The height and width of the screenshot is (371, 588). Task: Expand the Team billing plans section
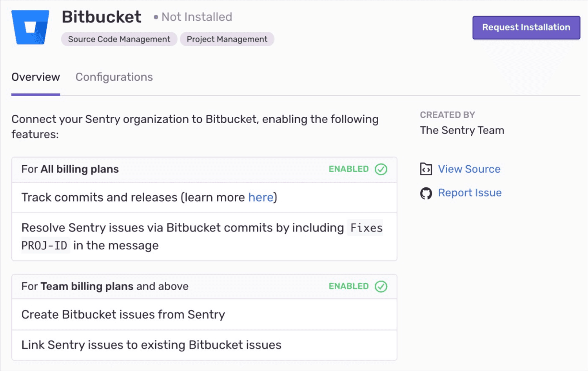click(204, 286)
